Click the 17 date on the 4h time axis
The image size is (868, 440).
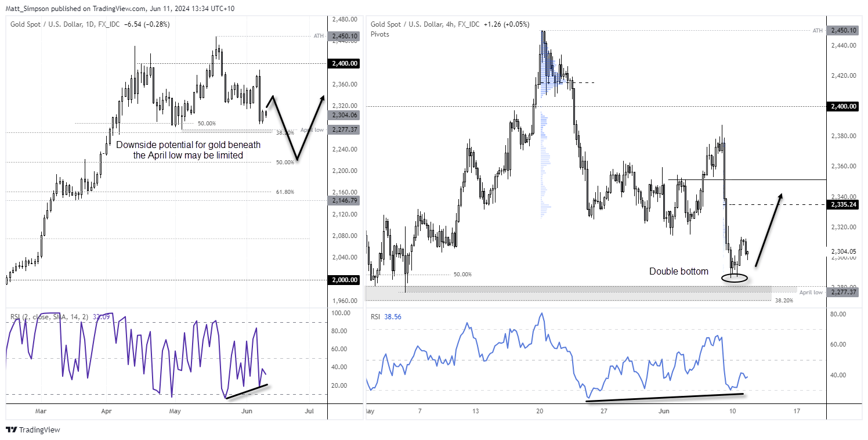click(797, 411)
